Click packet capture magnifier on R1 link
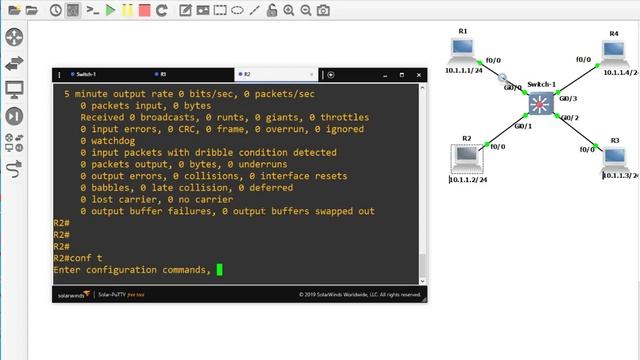The width and height of the screenshot is (640, 360). point(502,77)
